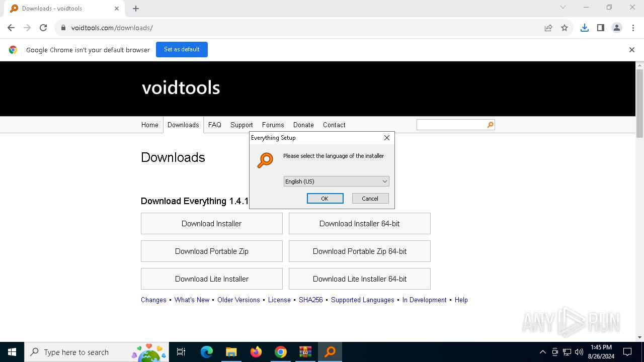Open the notification center
The image size is (644, 362).
(x=627, y=352)
